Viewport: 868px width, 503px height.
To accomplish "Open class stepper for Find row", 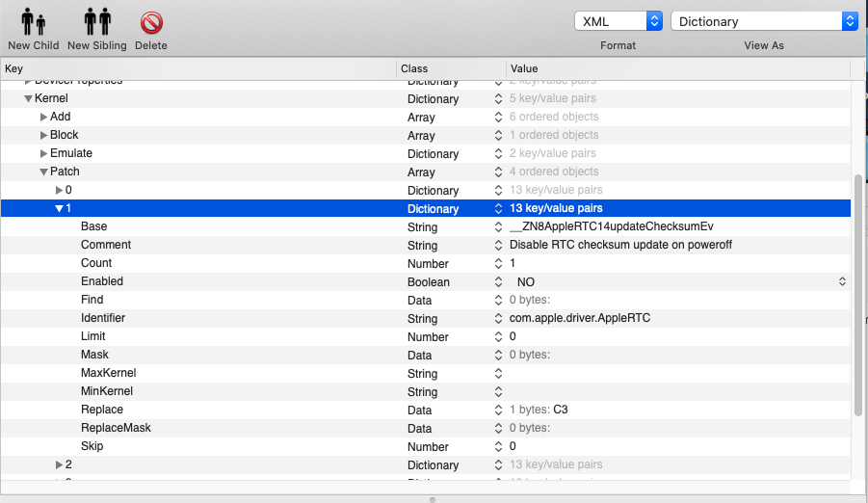I will coord(498,300).
